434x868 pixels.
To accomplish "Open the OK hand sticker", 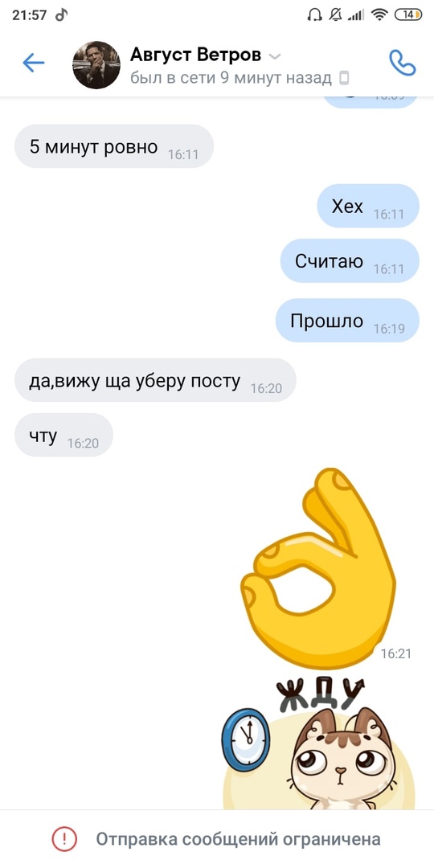I will click(x=319, y=568).
